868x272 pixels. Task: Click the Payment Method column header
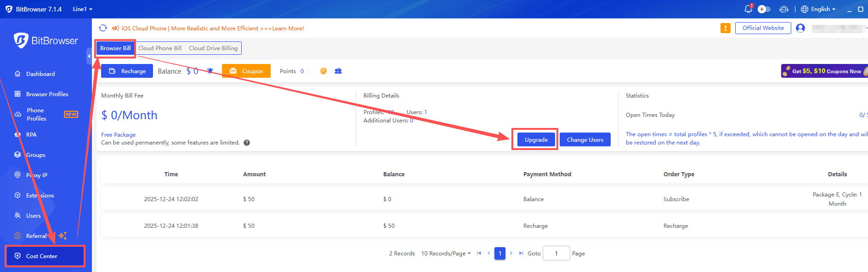point(547,174)
